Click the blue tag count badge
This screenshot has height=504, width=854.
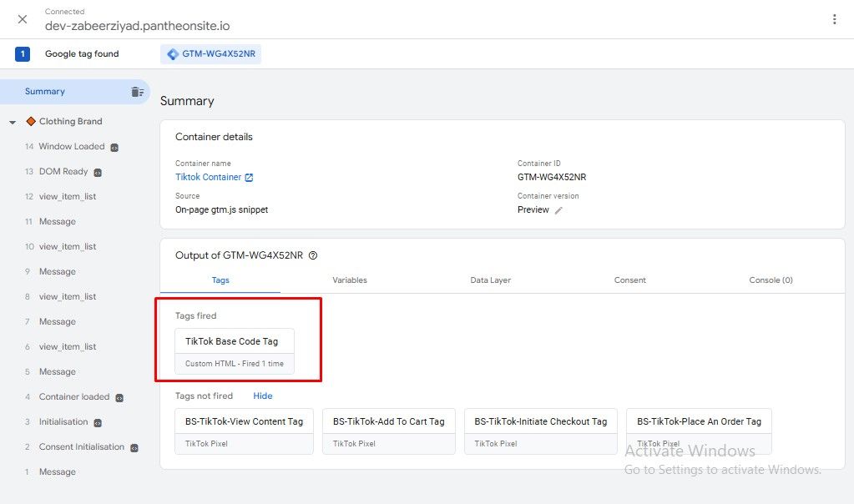click(x=23, y=54)
